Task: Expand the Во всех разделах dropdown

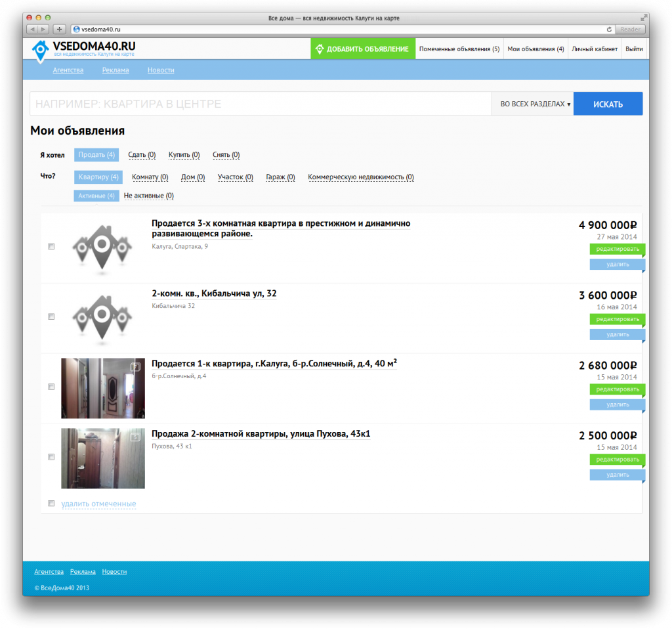Action: coord(535,104)
